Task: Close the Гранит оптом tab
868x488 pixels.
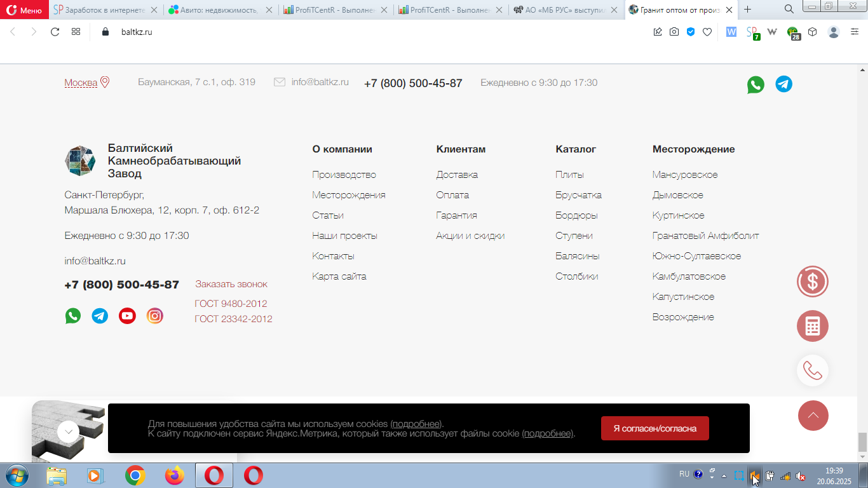Action: click(728, 10)
